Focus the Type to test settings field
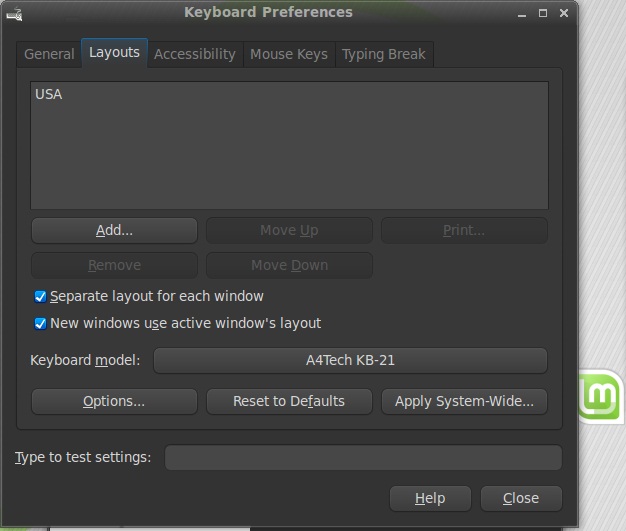 click(x=363, y=458)
